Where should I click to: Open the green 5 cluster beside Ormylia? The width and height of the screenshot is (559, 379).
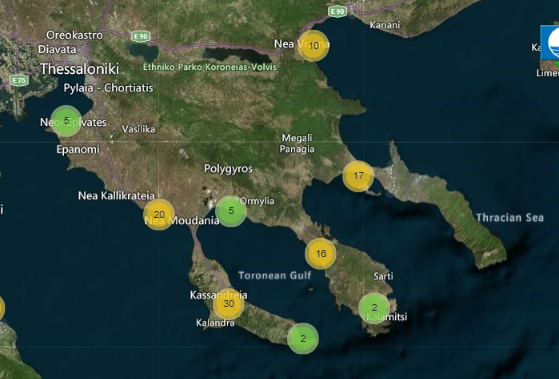231,211
